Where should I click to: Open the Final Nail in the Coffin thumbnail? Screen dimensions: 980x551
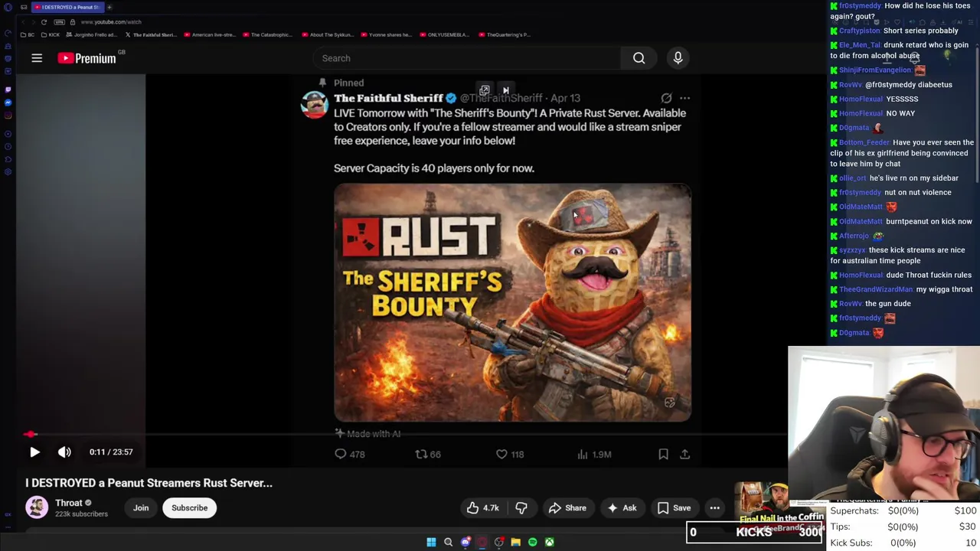tap(779, 507)
